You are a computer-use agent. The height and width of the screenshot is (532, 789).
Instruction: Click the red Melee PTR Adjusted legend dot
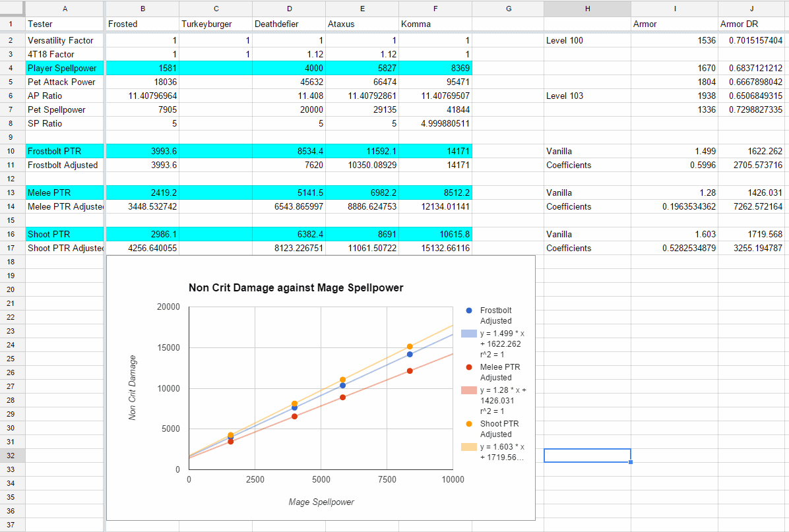[468, 367]
